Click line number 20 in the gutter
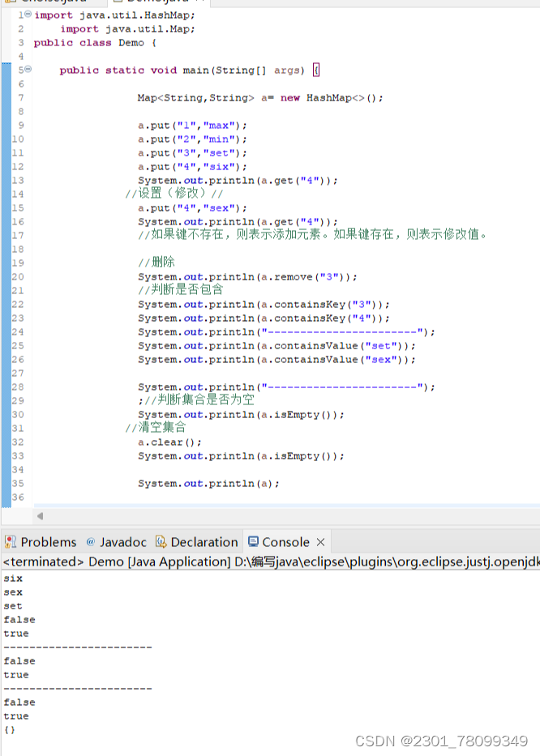540x756 pixels. (18, 277)
